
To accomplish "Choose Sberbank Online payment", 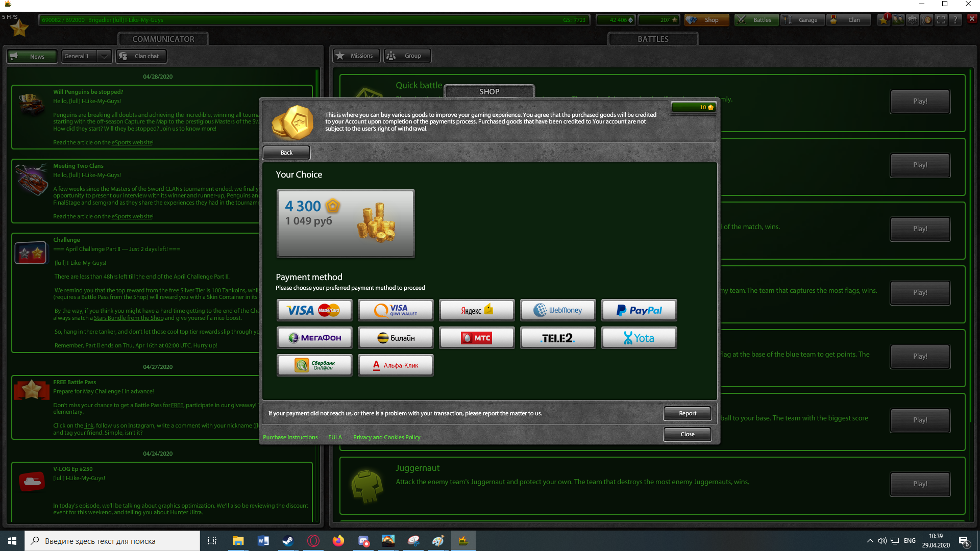I will coord(314,365).
